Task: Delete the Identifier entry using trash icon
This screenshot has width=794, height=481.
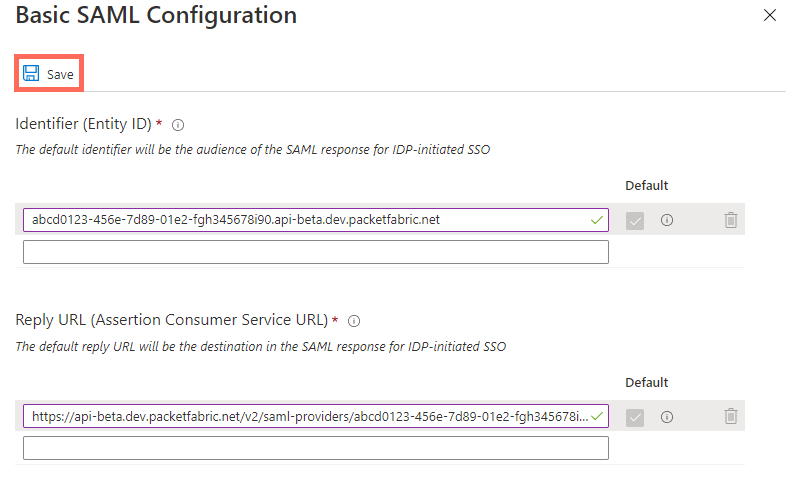Action: tap(731, 220)
